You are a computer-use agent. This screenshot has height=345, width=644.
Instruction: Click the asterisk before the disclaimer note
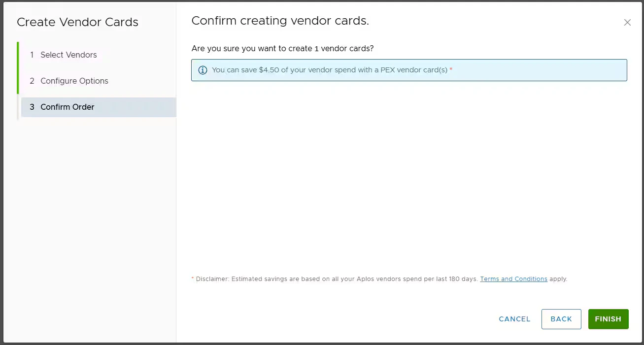point(192,279)
